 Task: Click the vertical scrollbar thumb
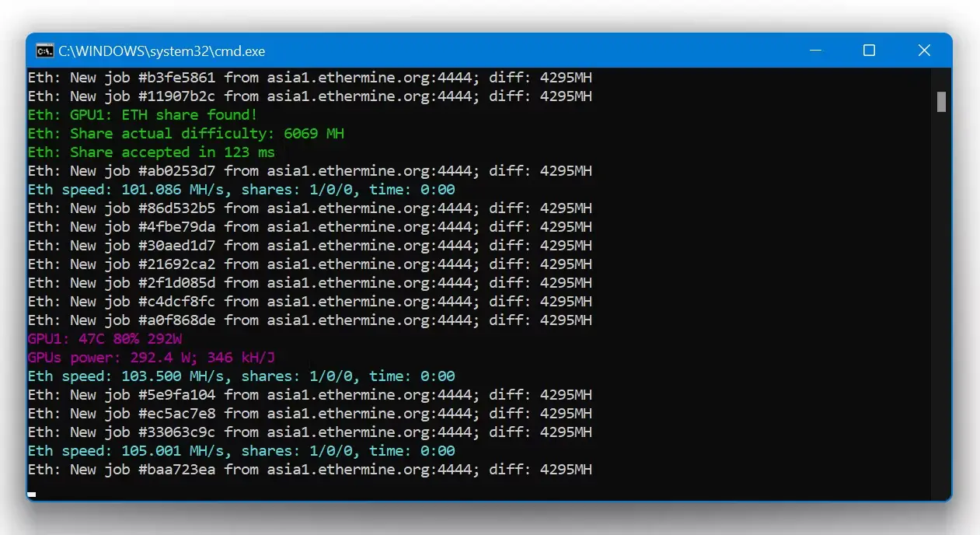[941, 102]
